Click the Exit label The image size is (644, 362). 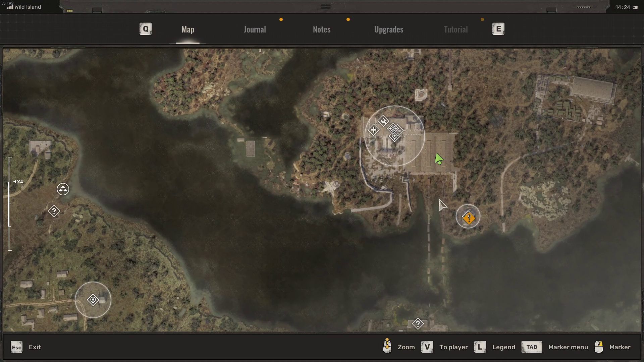click(35, 347)
